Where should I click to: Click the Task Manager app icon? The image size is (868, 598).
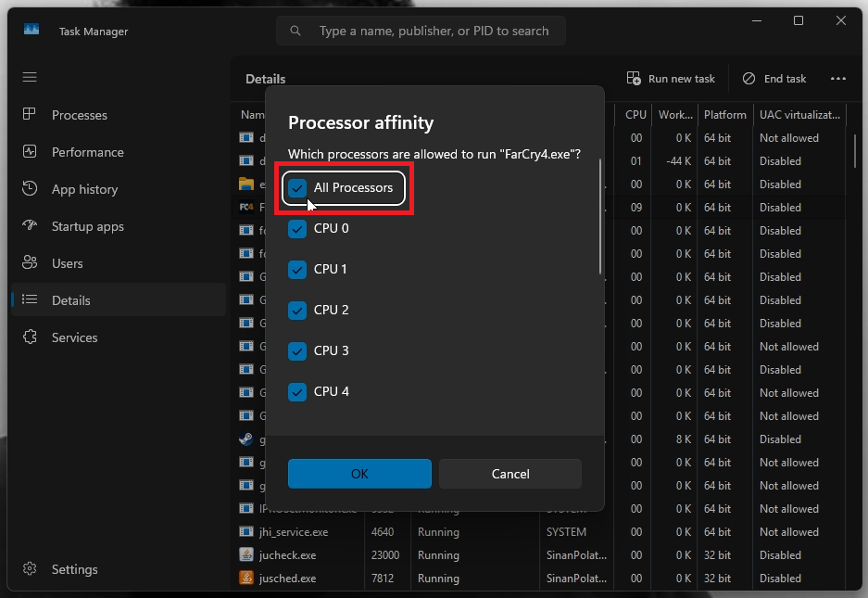point(31,30)
